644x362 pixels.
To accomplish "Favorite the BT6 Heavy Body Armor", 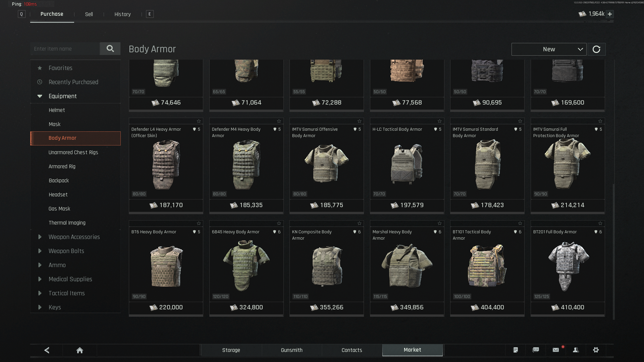I will click(199, 224).
